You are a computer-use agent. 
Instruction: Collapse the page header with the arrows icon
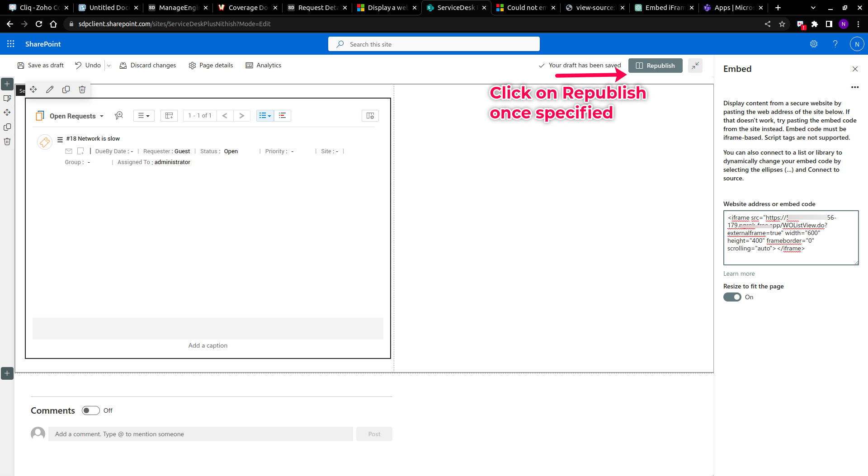(695, 66)
